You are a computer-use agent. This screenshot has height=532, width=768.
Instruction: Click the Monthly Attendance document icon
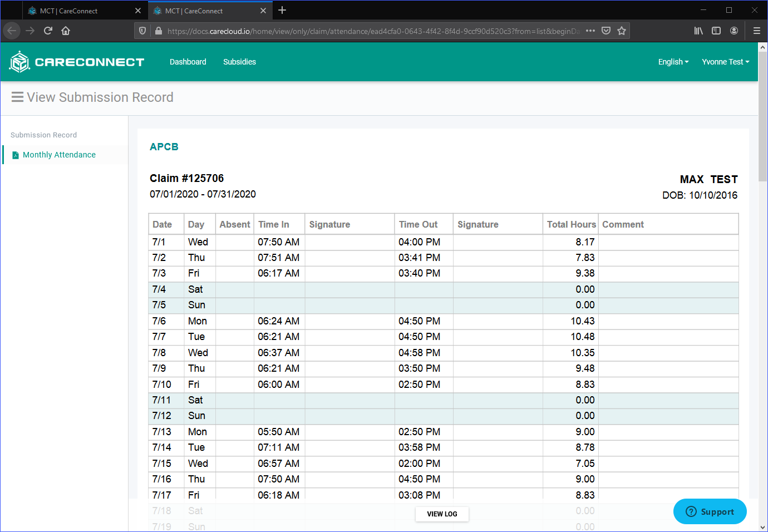pyautogui.click(x=16, y=155)
